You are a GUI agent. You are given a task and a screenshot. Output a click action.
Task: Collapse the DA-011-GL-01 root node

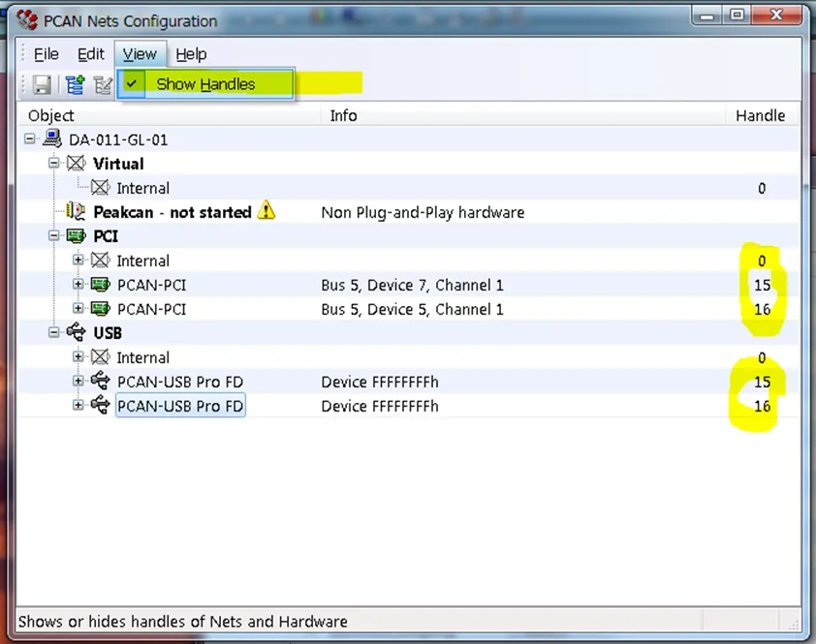(x=30, y=138)
